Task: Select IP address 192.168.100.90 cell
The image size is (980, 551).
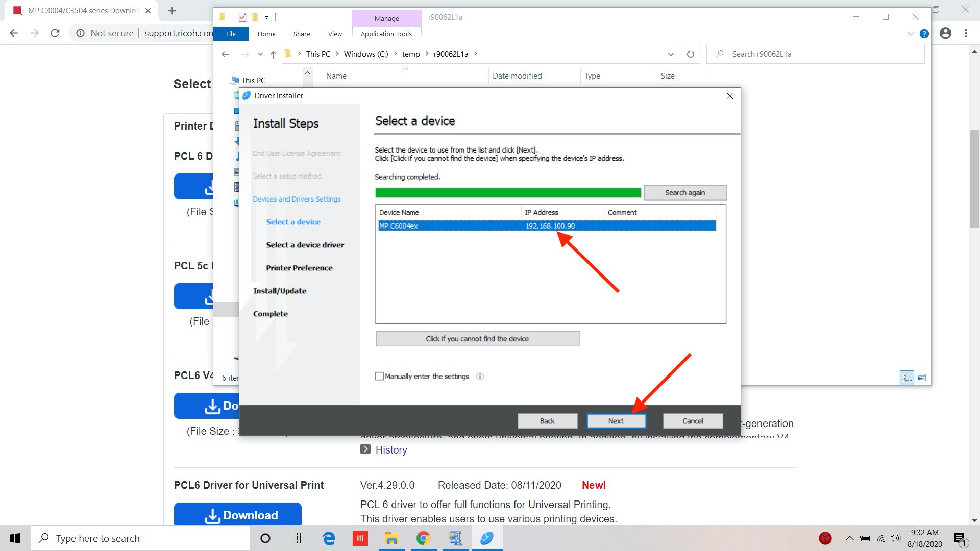Action: pos(550,226)
